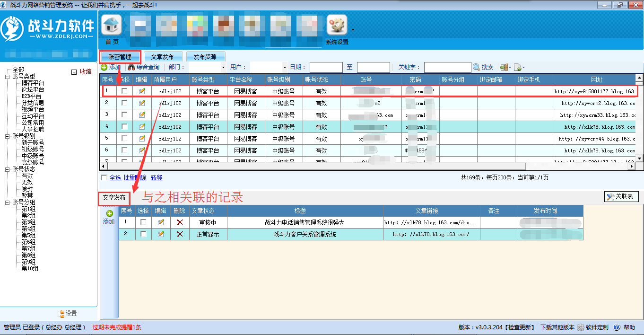Select 全部 at the tree top

pyautogui.click(x=18, y=70)
